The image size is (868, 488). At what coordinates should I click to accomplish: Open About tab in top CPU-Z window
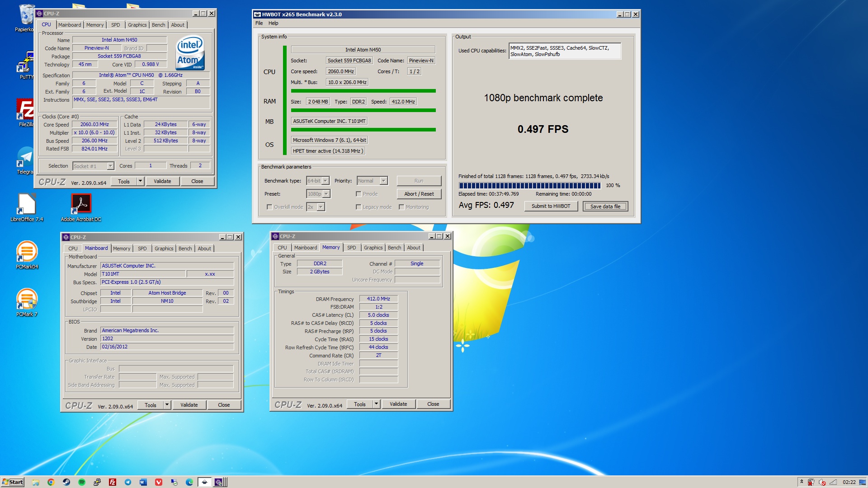coord(178,25)
